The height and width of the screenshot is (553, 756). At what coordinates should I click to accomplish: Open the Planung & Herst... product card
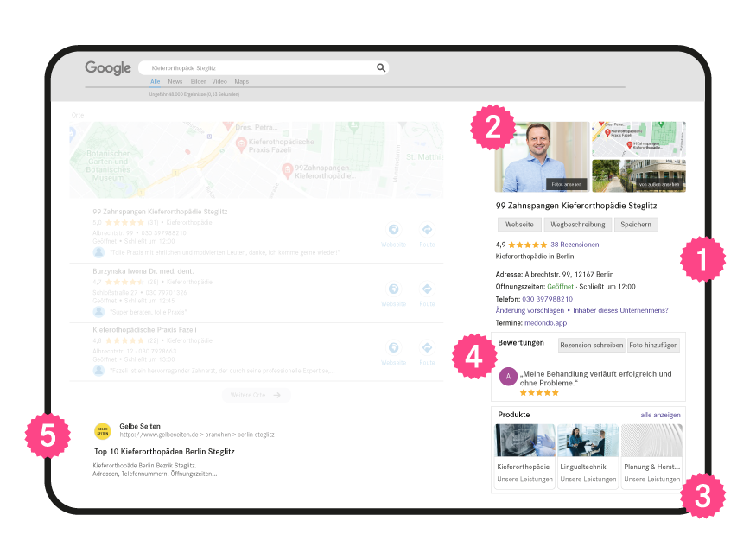tap(651, 456)
